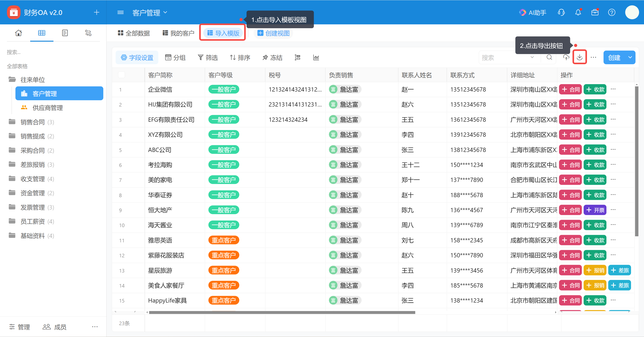Viewport: 644px width, 337px height.
Task: Open 字段设置 field settings
Action: click(137, 58)
